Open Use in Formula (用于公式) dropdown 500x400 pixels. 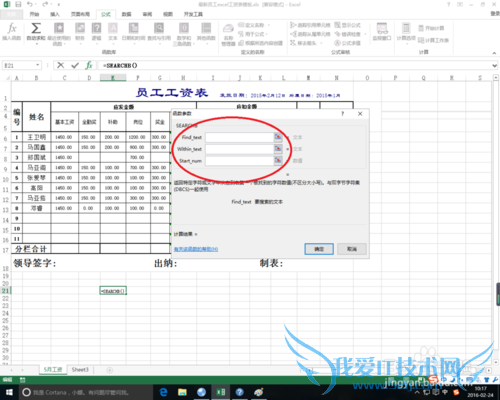point(253,34)
